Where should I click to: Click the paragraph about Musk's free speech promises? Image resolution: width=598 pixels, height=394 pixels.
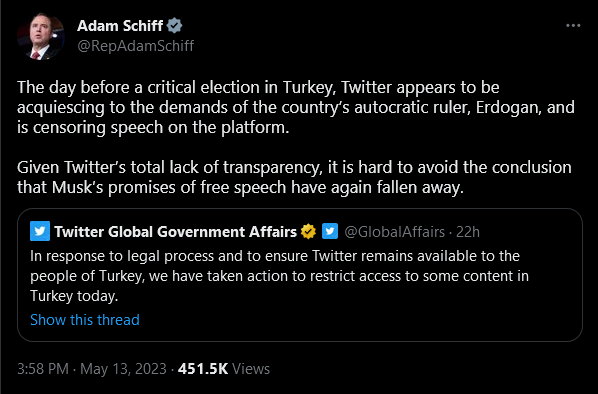[x=294, y=177]
